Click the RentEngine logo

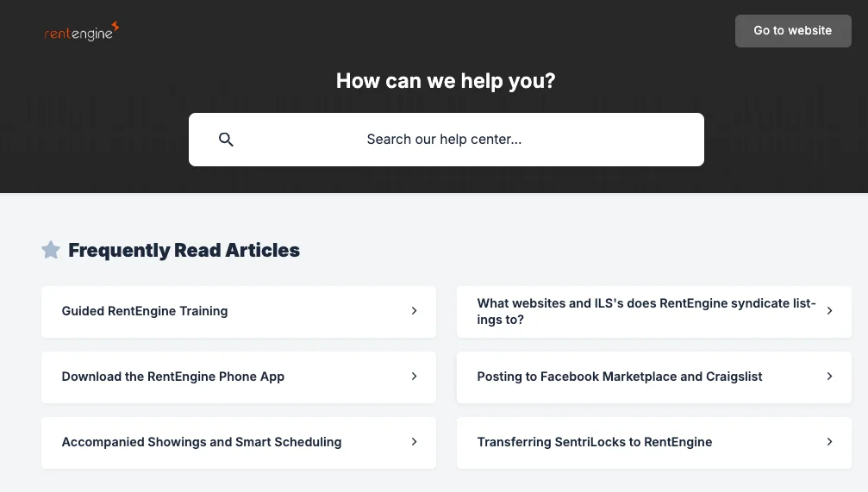[x=81, y=33]
